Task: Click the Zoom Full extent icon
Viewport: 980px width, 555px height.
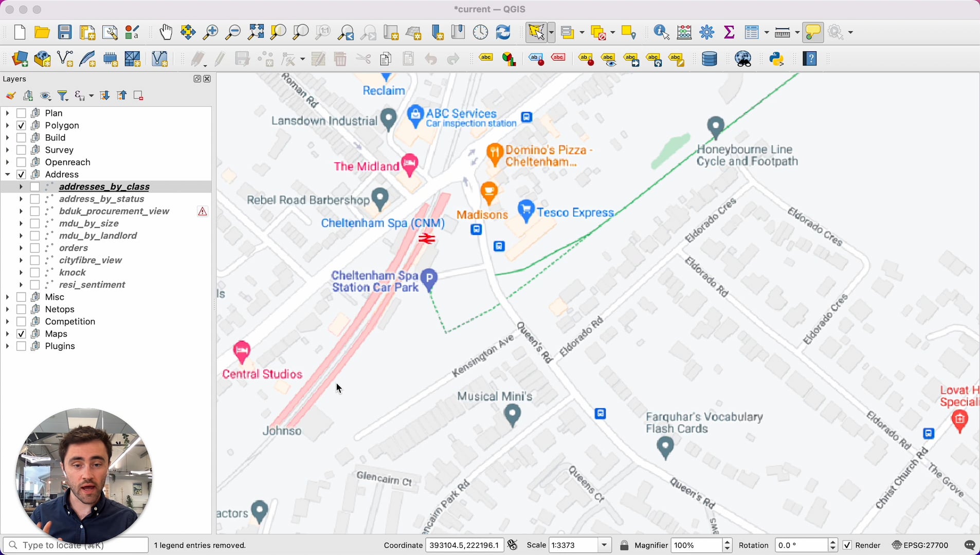Action: [x=256, y=32]
